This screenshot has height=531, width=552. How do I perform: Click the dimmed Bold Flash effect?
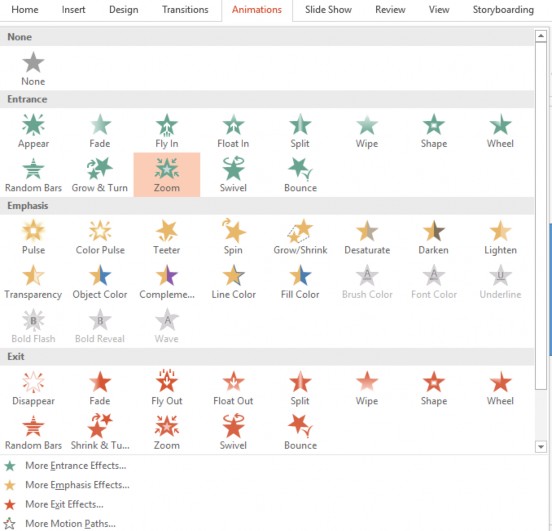[33, 326]
